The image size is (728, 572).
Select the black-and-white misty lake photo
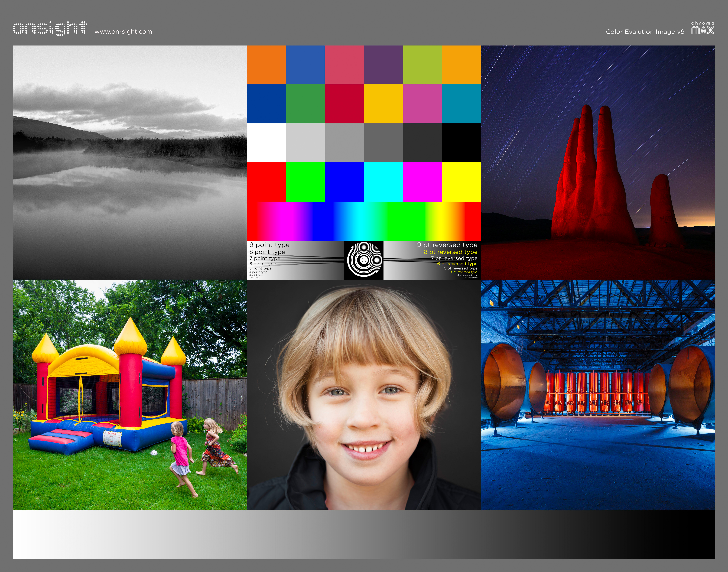tap(130, 162)
